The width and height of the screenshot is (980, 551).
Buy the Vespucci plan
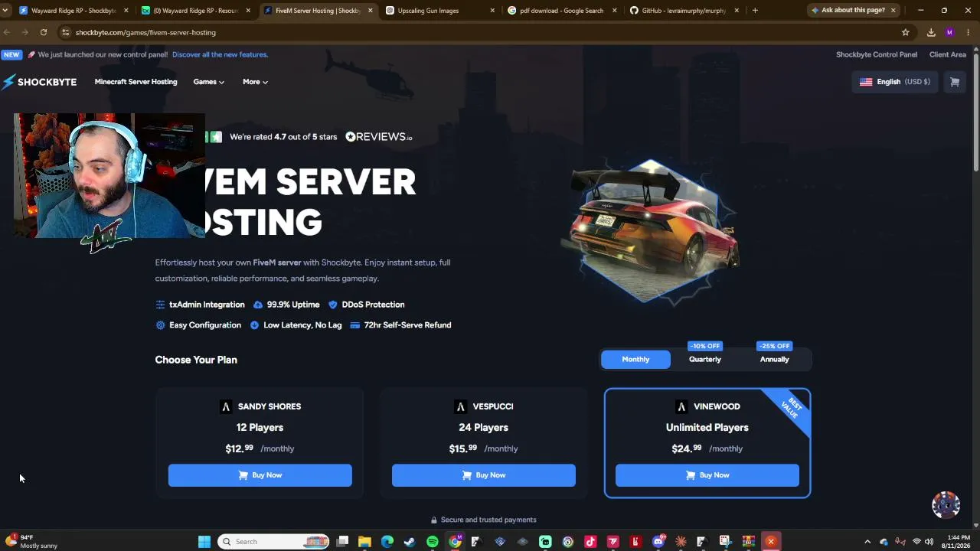pos(484,475)
